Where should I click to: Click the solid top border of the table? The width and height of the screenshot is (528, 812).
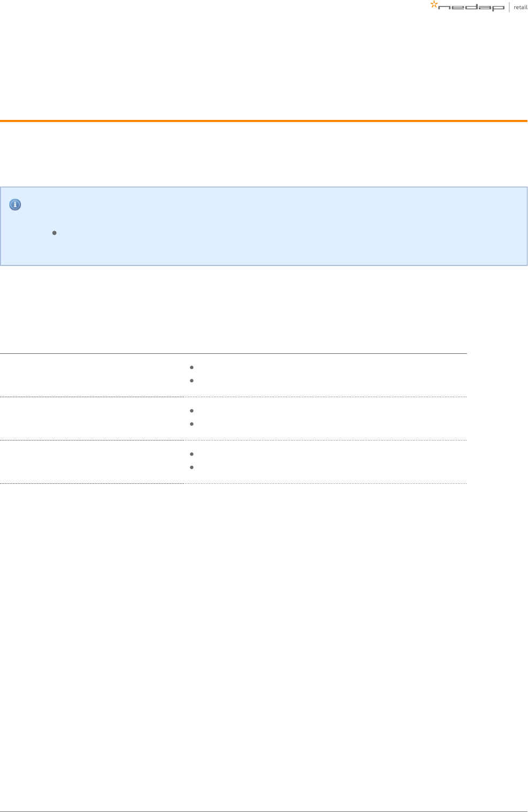233,353
